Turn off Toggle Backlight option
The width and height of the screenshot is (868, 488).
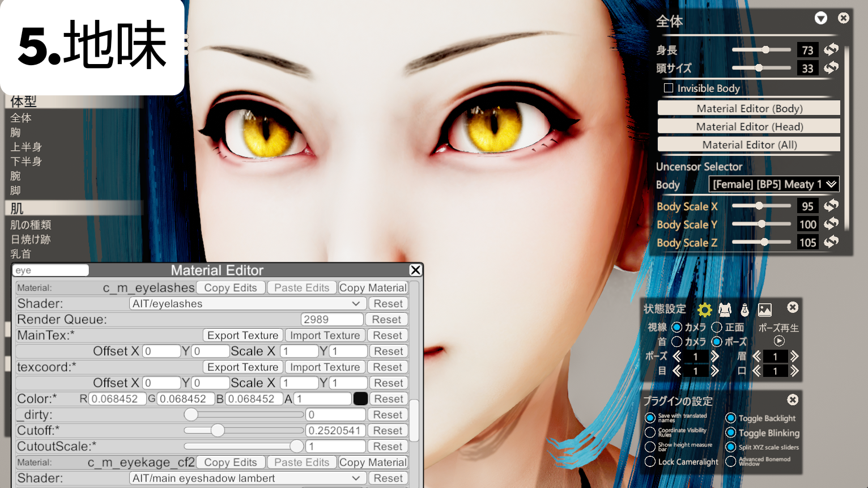click(731, 418)
